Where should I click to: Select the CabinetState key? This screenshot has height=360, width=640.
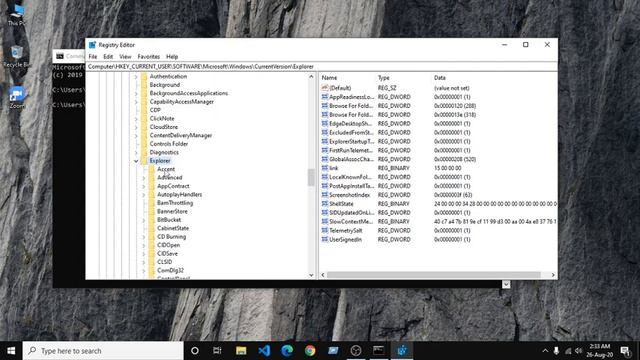(173, 228)
